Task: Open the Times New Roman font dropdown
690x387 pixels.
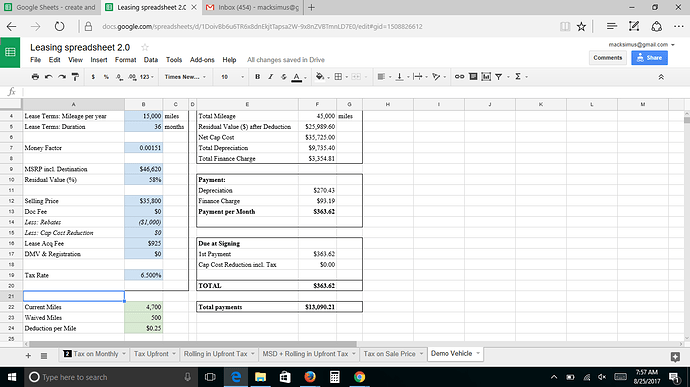Action: [185, 77]
